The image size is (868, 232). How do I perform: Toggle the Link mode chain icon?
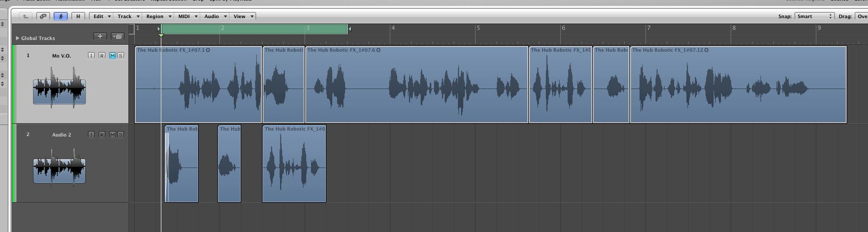44,17
